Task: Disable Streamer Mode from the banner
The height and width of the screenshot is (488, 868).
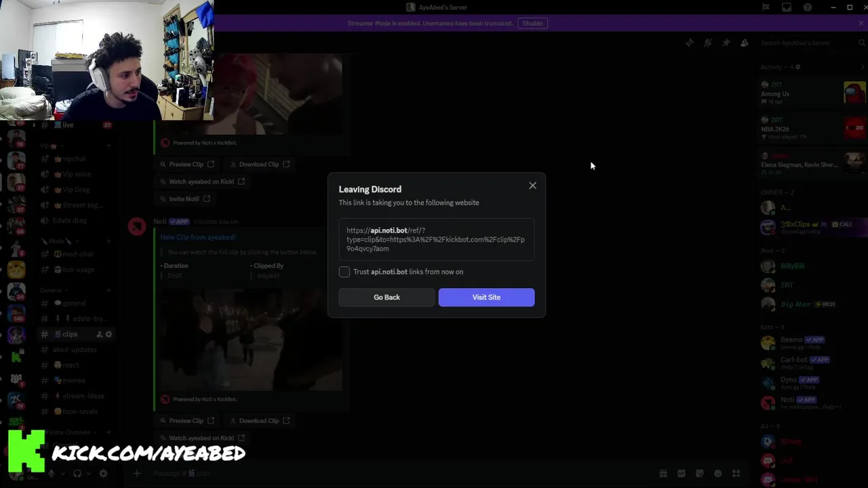Action: (x=532, y=23)
